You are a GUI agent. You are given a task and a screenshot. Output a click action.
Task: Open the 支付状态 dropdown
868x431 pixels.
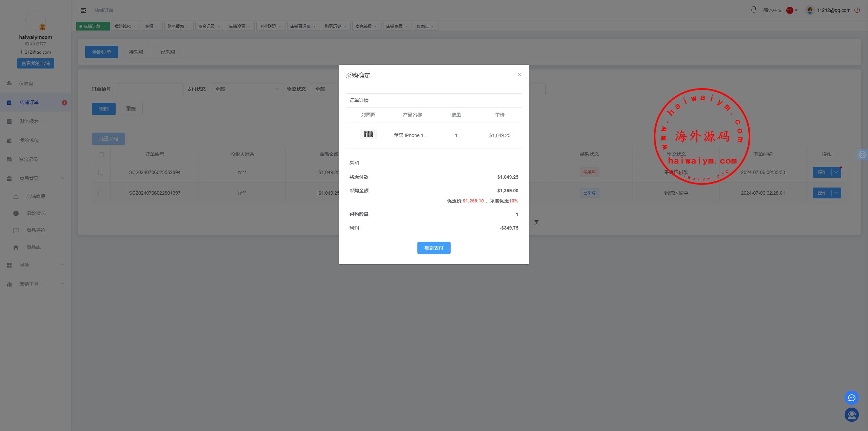pos(246,89)
